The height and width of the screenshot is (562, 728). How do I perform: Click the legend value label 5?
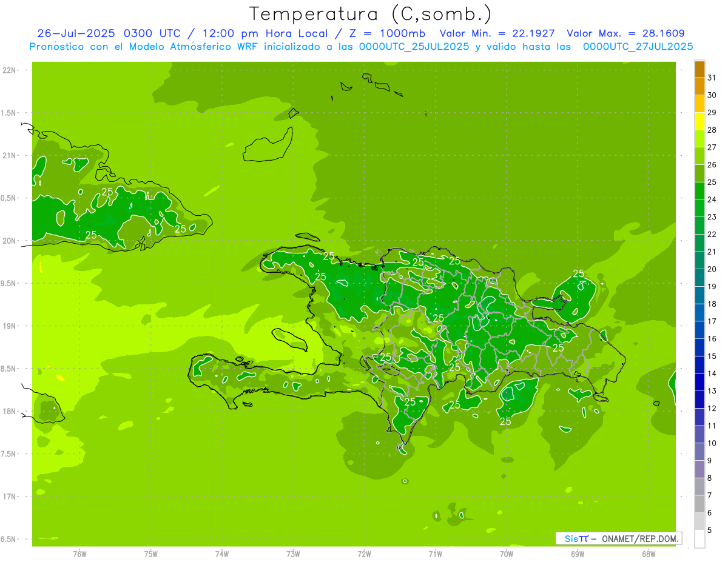pos(710,530)
